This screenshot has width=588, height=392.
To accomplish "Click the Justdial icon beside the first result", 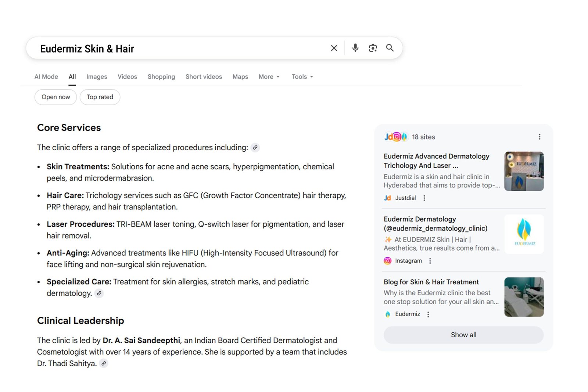I will [387, 198].
